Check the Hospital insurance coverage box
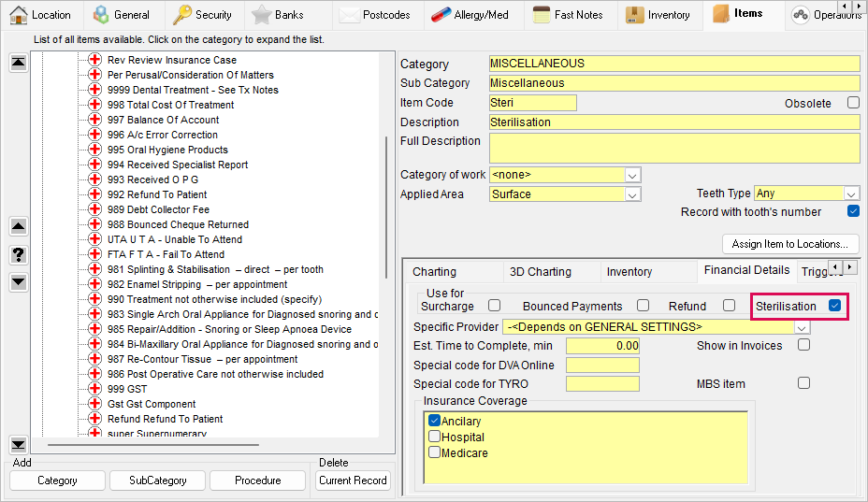The height and width of the screenshot is (502, 868). 434,437
